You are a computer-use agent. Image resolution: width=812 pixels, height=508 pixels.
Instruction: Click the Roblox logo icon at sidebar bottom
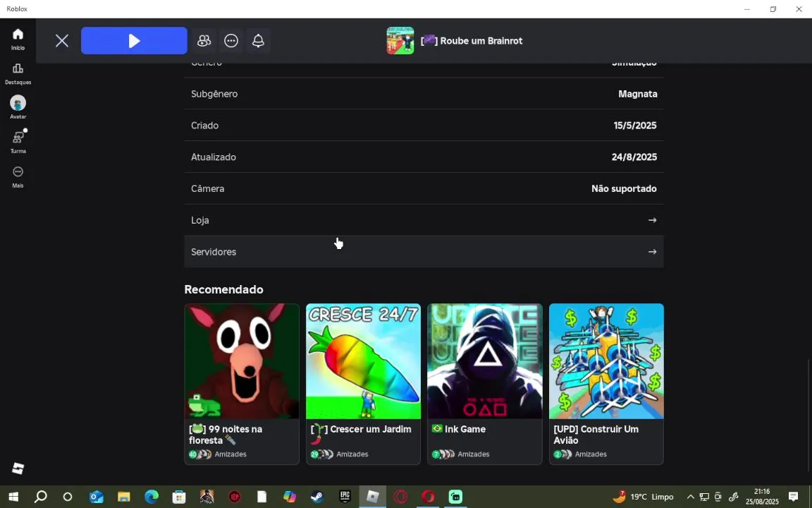[18, 468]
